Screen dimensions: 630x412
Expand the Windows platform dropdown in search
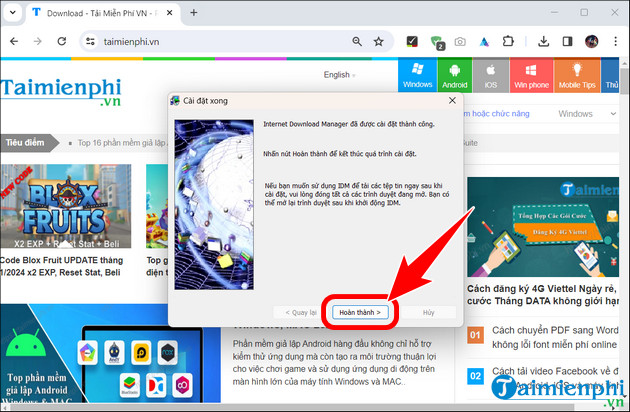point(587,114)
